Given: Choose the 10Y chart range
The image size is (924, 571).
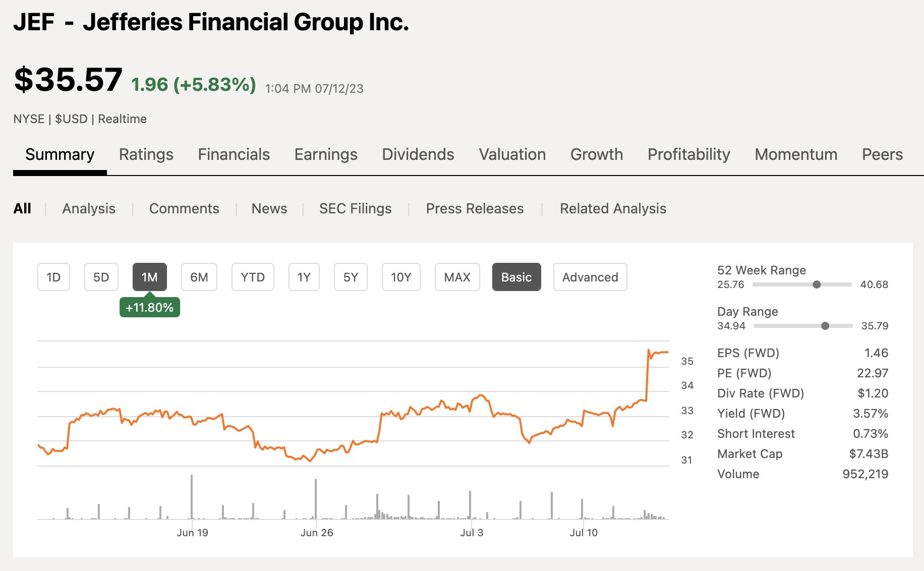Looking at the screenshot, I should pyautogui.click(x=400, y=277).
